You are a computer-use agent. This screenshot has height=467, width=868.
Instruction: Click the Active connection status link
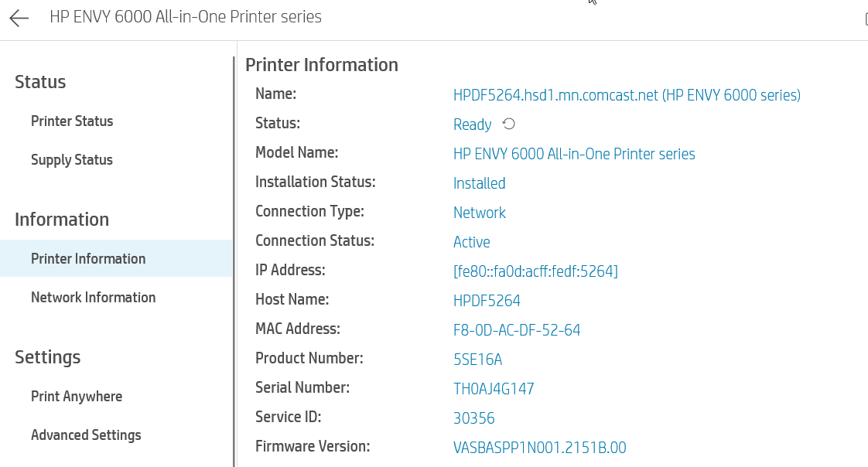(472, 242)
